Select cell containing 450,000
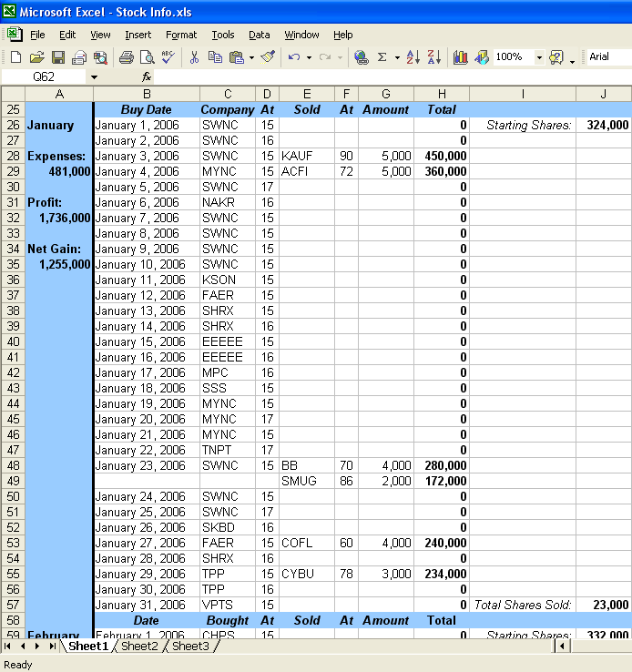Image resolution: width=632 pixels, height=672 pixels. [442, 156]
